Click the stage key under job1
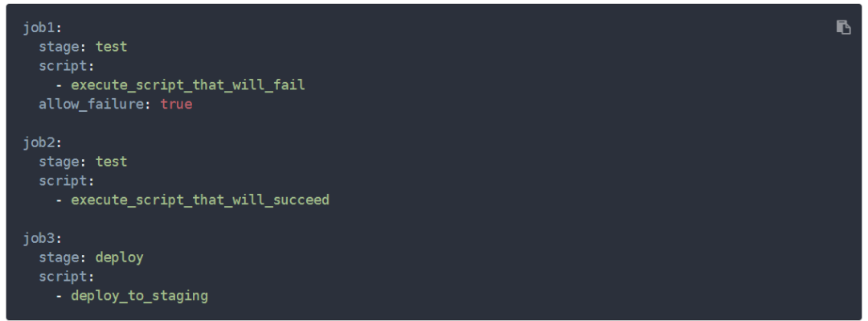868x321 pixels. coord(59,47)
